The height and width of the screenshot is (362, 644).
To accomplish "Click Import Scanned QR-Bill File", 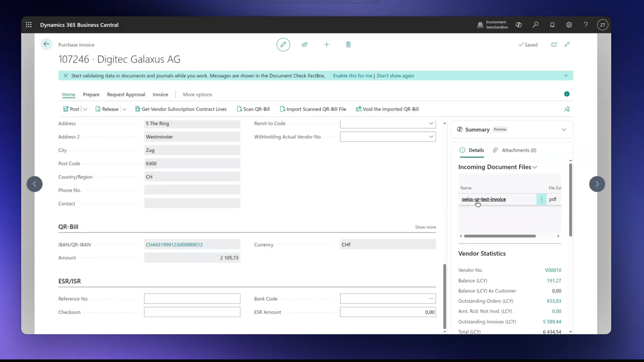I will pyautogui.click(x=313, y=109).
